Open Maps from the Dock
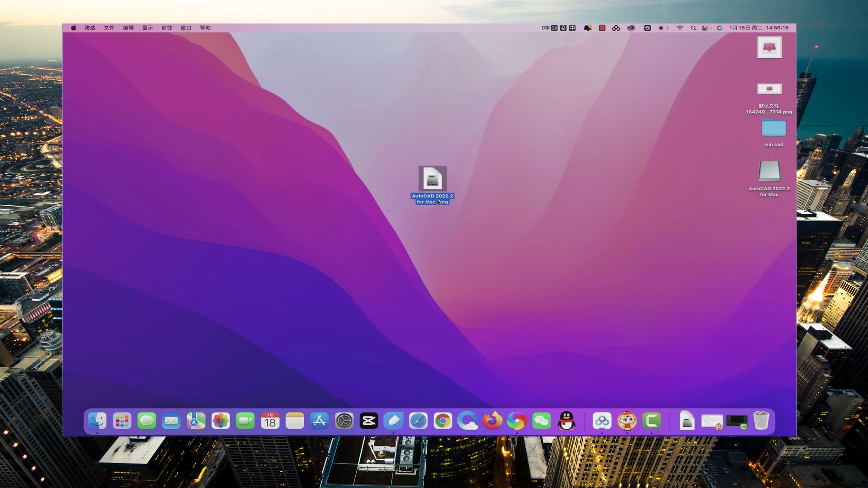 coord(196,421)
